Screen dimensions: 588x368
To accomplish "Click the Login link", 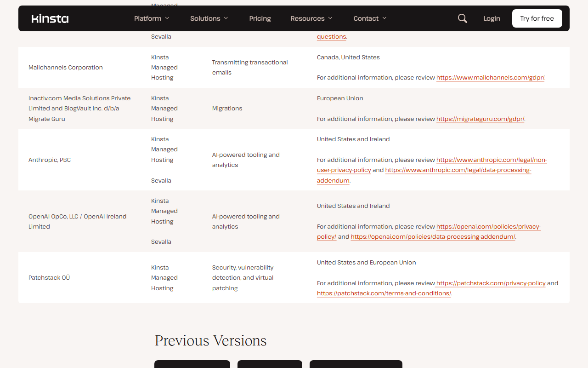I will click(x=492, y=18).
